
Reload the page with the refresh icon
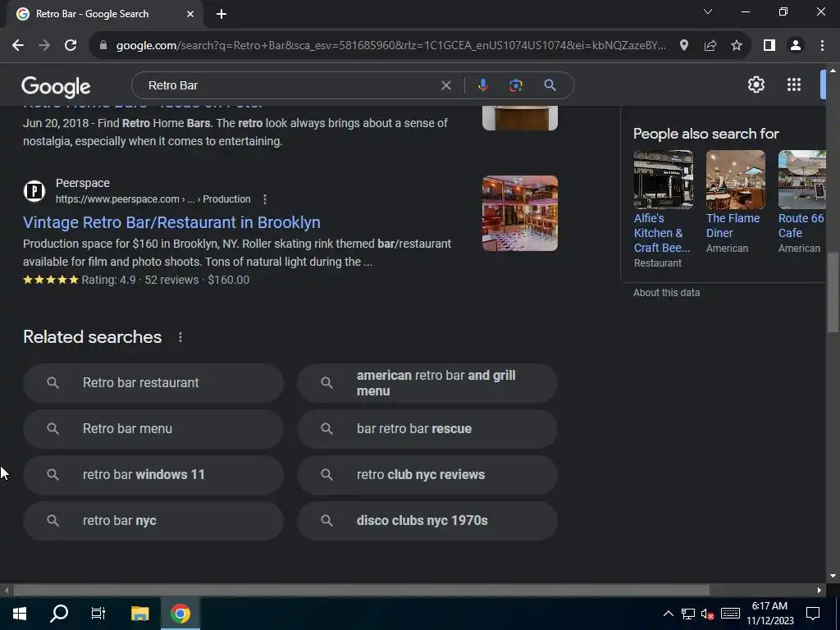(x=71, y=46)
